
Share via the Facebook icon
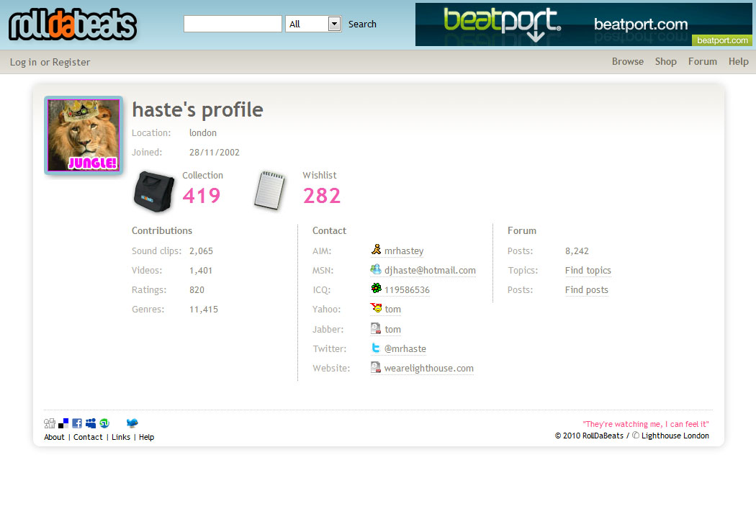point(77,423)
